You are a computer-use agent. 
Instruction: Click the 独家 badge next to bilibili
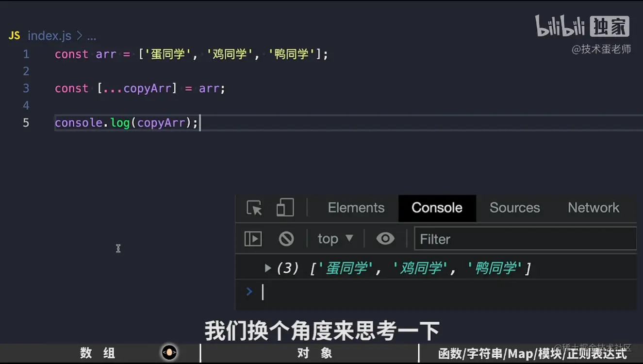[610, 27]
